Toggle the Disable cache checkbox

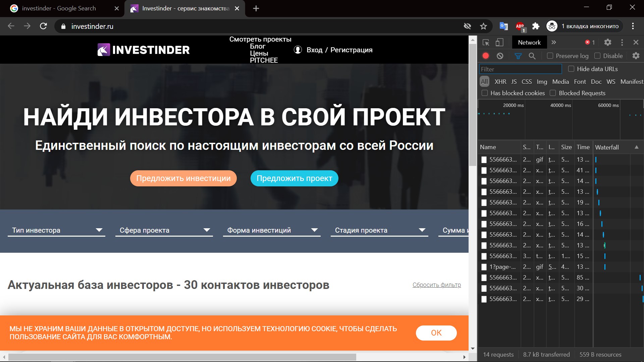tap(597, 56)
